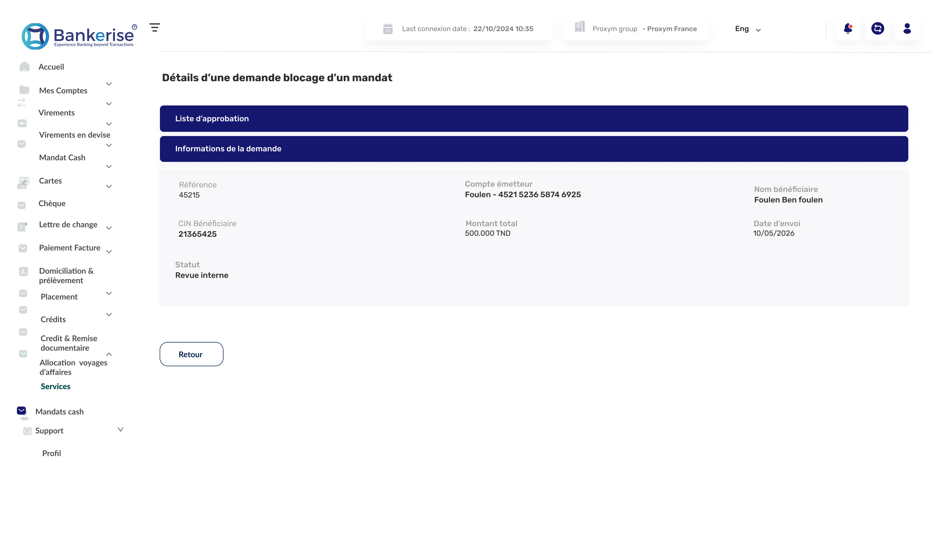Open Mandat Cash menu item

click(62, 158)
